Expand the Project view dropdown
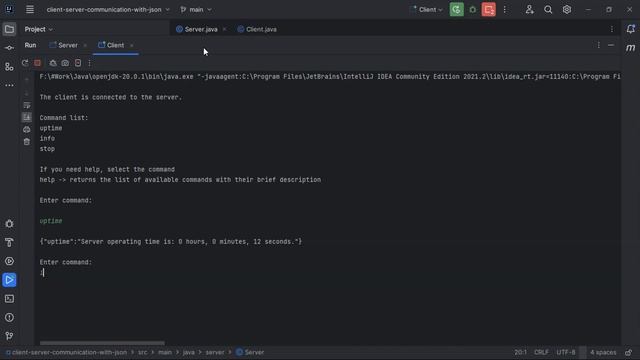Viewport: 640px width, 360px height. 38,29
